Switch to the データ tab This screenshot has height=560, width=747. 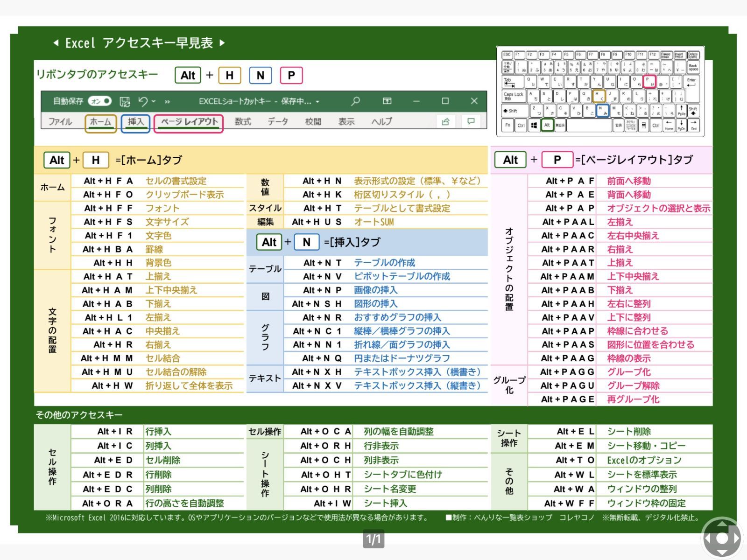coord(277,121)
